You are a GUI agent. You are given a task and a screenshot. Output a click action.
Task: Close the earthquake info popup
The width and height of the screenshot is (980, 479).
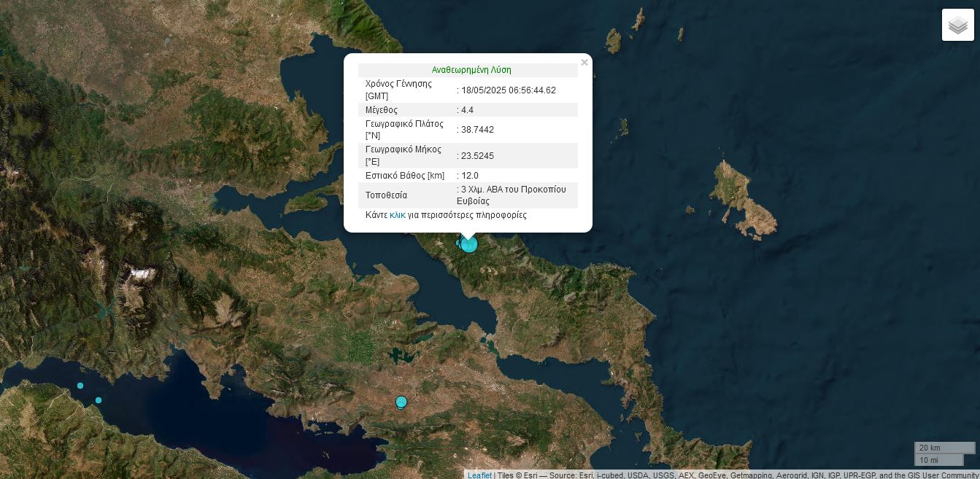(584, 63)
